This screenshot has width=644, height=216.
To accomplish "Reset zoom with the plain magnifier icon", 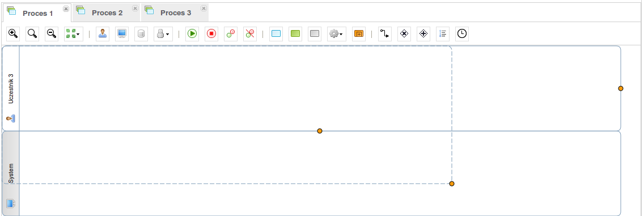I will pos(32,33).
